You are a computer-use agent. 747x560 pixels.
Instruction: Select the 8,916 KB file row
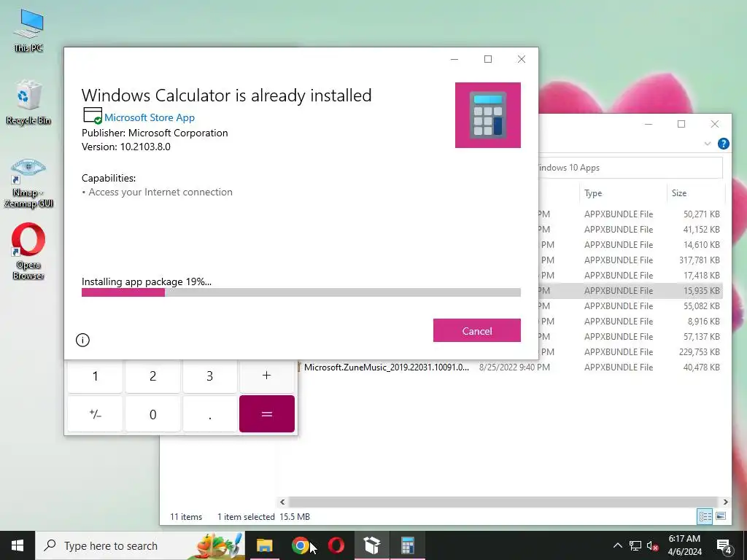click(x=630, y=322)
